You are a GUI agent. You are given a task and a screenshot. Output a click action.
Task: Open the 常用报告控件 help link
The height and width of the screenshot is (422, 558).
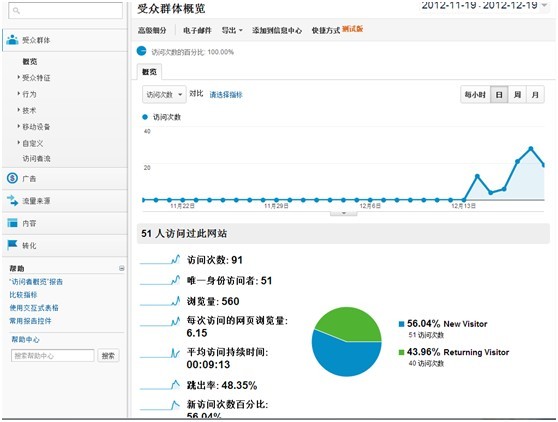[x=30, y=321]
